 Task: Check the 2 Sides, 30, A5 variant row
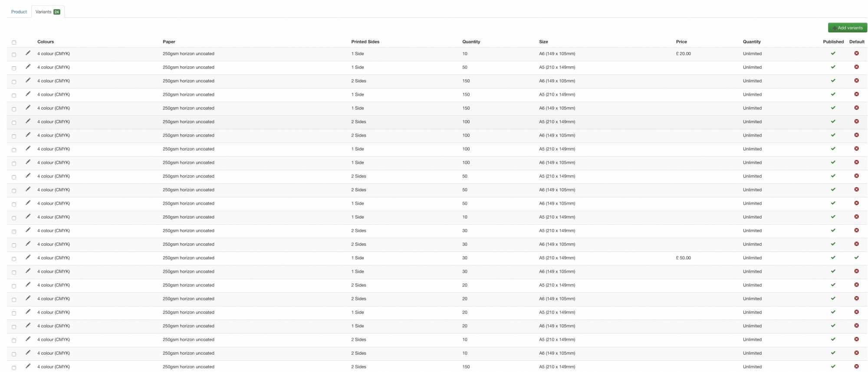coord(14,232)
